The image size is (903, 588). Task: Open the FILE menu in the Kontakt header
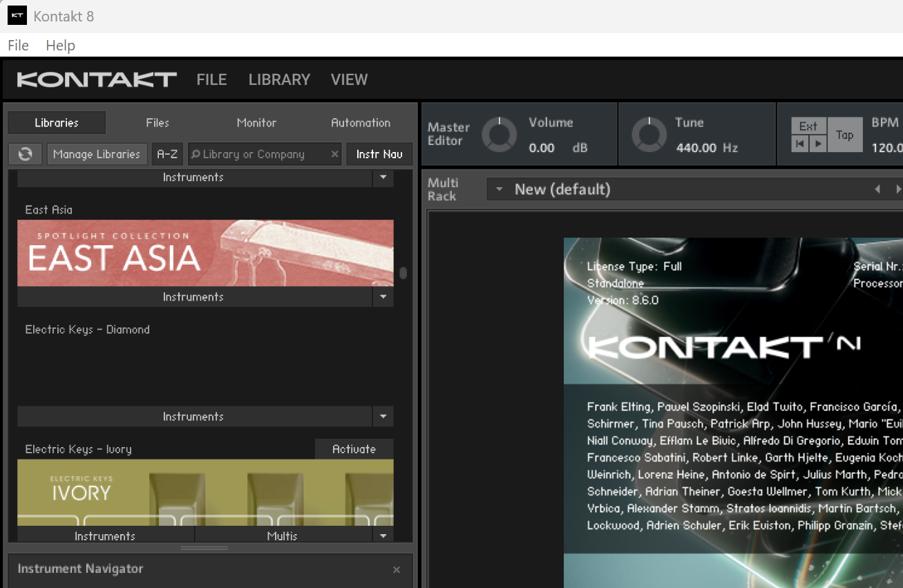tap(211, 80)
